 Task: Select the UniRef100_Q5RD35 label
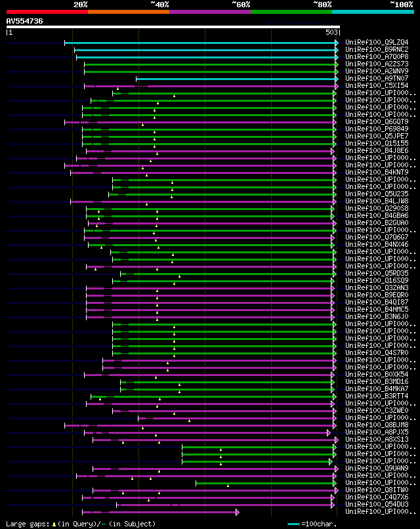(377, 273)
